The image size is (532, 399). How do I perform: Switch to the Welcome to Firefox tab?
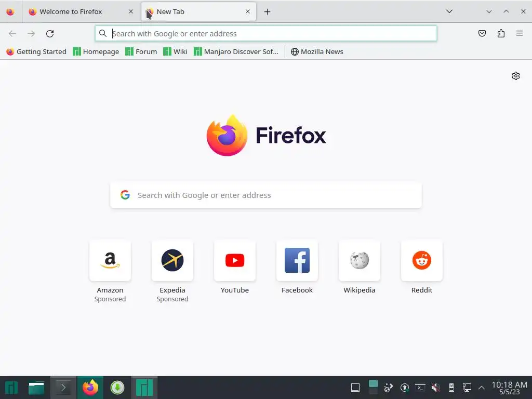(82, 11)
